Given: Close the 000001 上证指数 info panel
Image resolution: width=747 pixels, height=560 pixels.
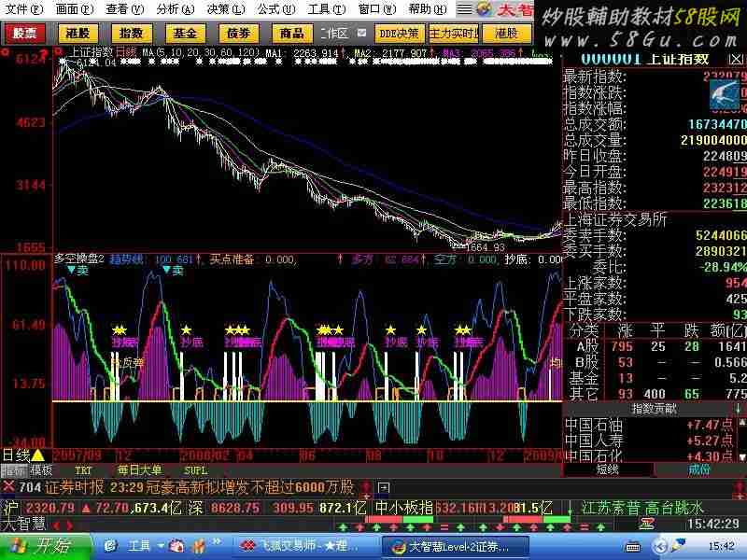Looking at the screenshot, I should tap(736, 60).
